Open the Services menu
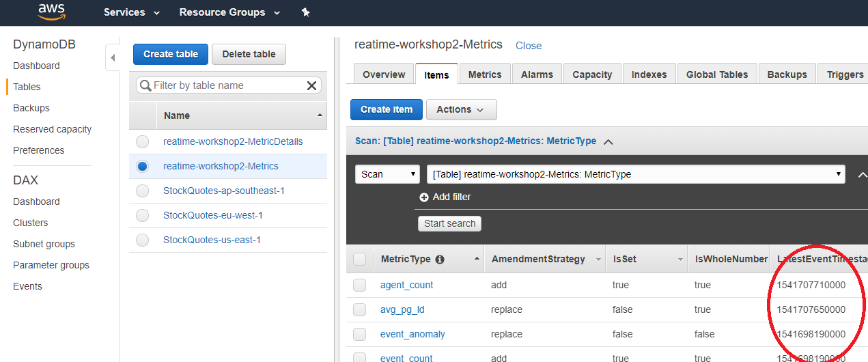Viewport: 868px width, 362px height. point(132,12)
